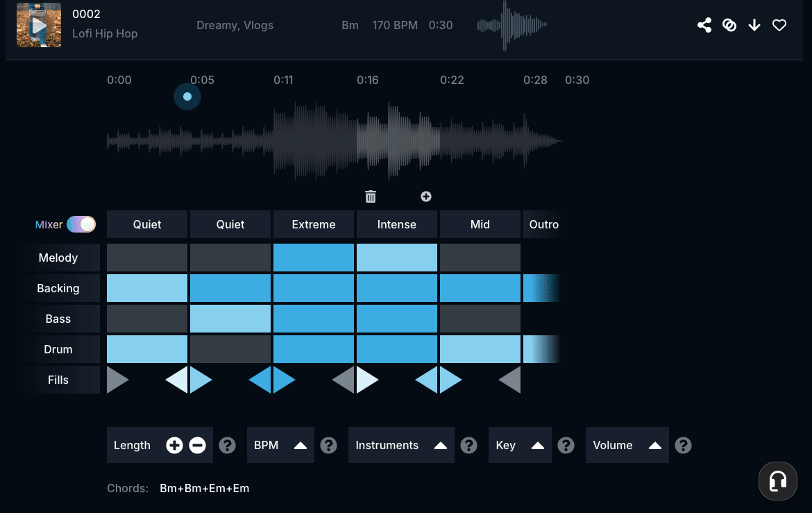
Task: Click the similar tracks link icon
Action: click(x=729, y=25)
